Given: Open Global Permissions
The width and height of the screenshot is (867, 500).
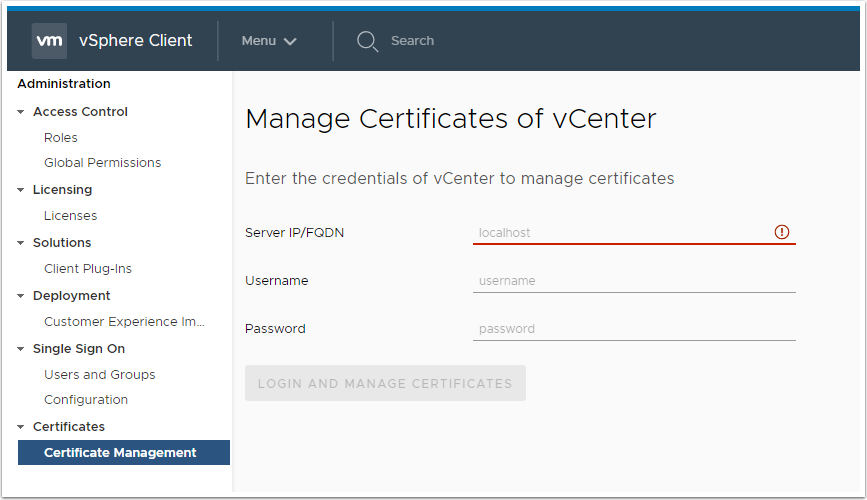Looking at the screenshot, I should [x=102, y=163].
